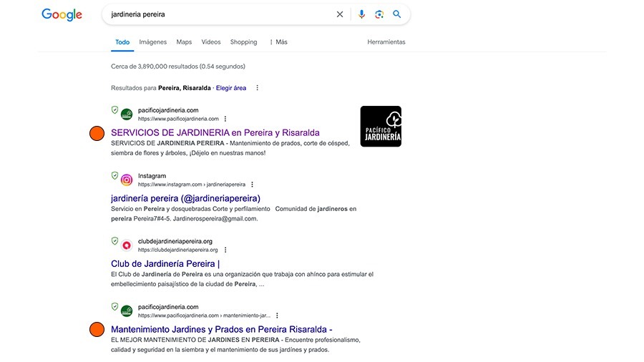Click the Instagram site name text
This screenshot has height=362, width=644.
(x=152, y=176)
